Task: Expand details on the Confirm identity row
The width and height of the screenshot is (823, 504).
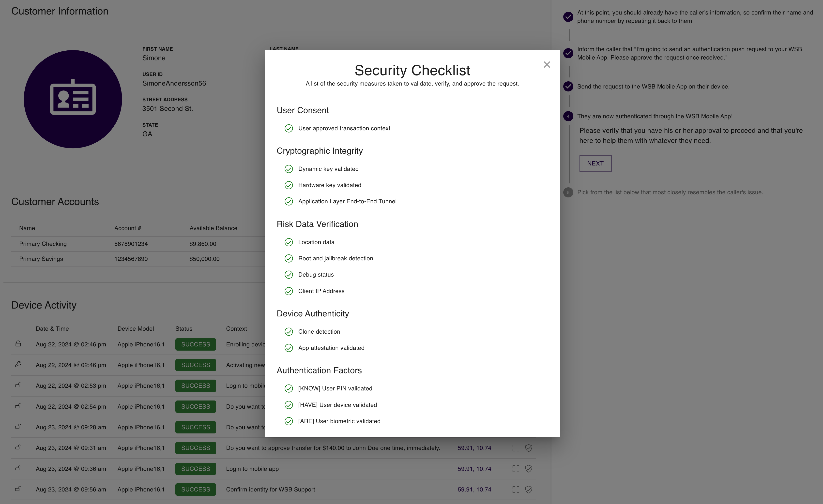Action: [516, 490]
